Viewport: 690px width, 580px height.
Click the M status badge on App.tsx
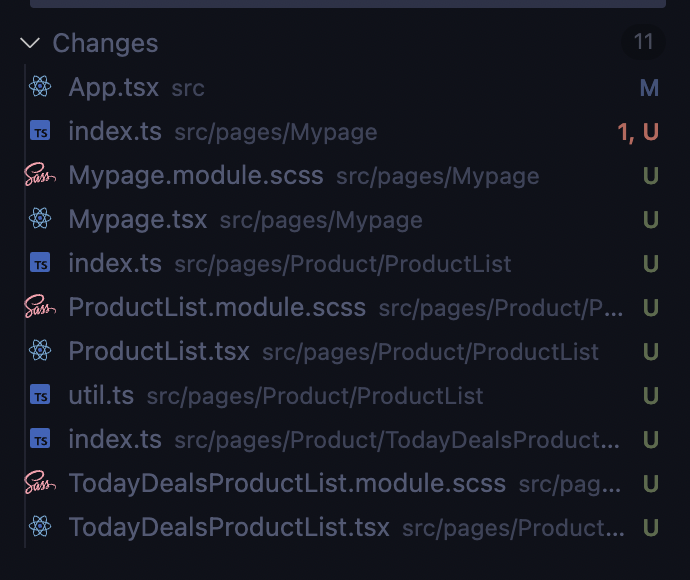649,88
